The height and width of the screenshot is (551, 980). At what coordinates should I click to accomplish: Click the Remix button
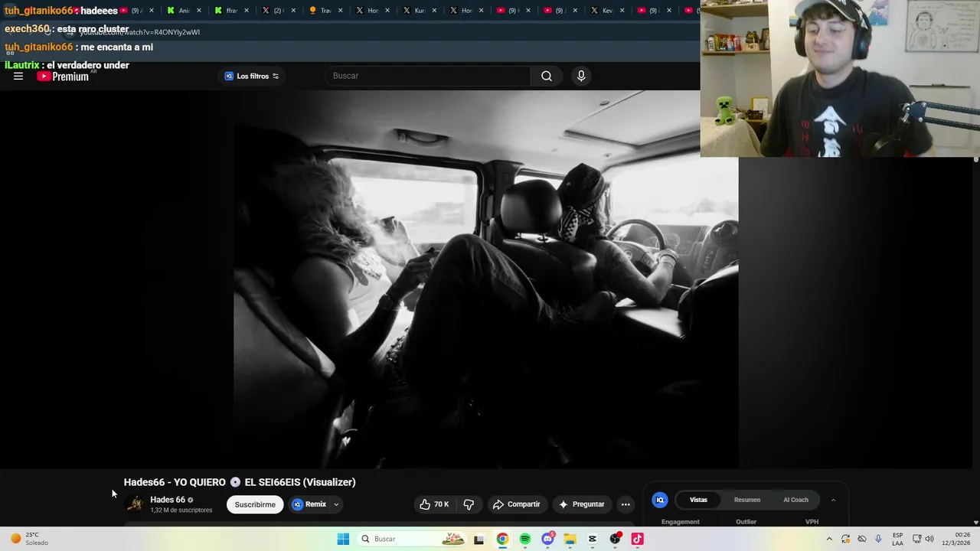pyautogui.click(x=309, y=504)
